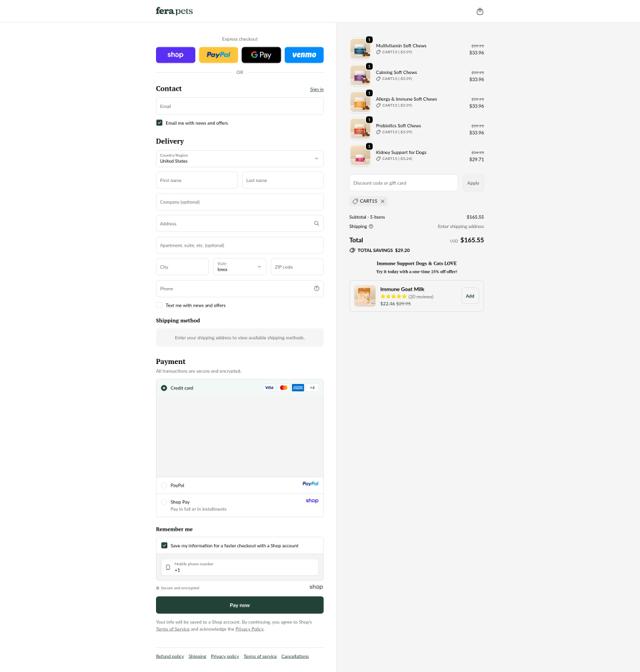Open the State dropdown
The width and height of the screenshot is (640, 672).
pos(240,267)
